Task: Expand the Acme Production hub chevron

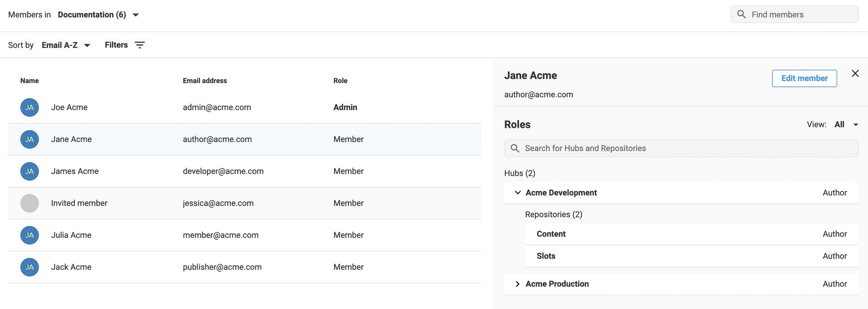Action: 518,284
